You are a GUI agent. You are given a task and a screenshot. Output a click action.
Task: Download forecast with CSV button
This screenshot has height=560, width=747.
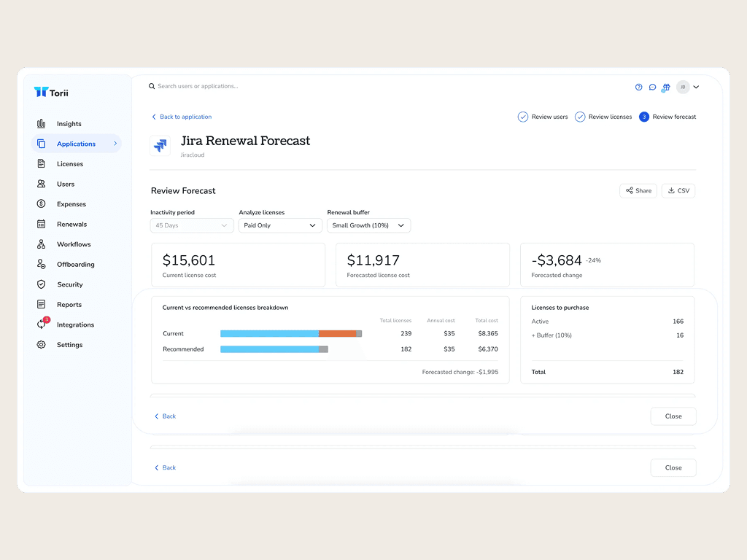tap(678, 190)
